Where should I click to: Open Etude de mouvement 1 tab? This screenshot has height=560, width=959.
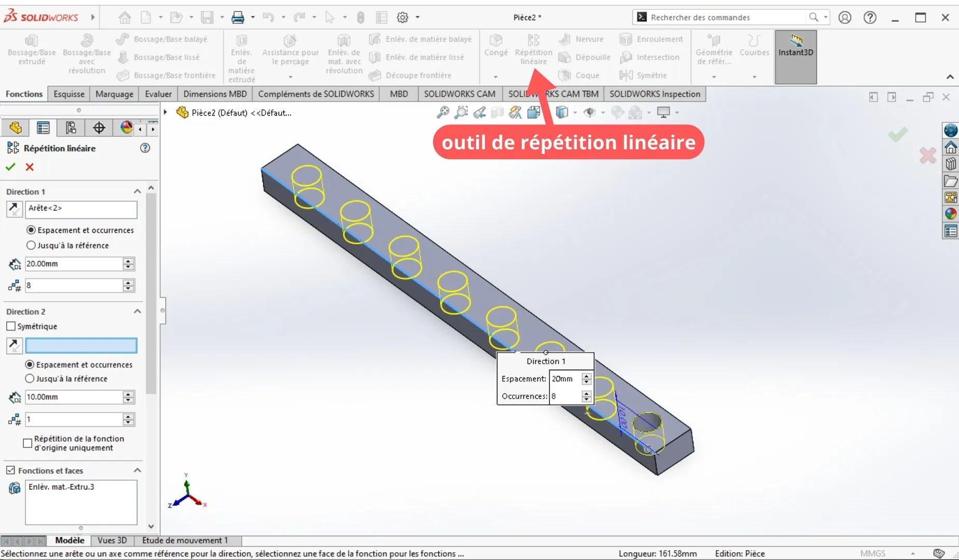185,540
